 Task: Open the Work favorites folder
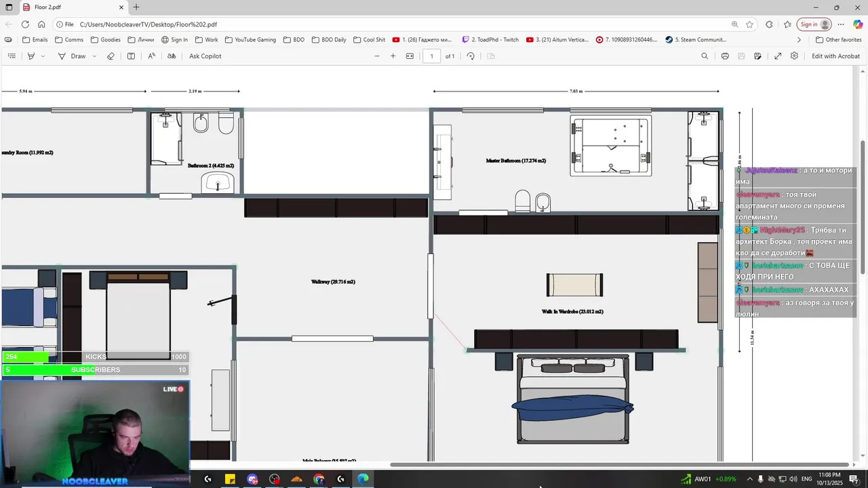pyautogui.click(x=206, y=40)
